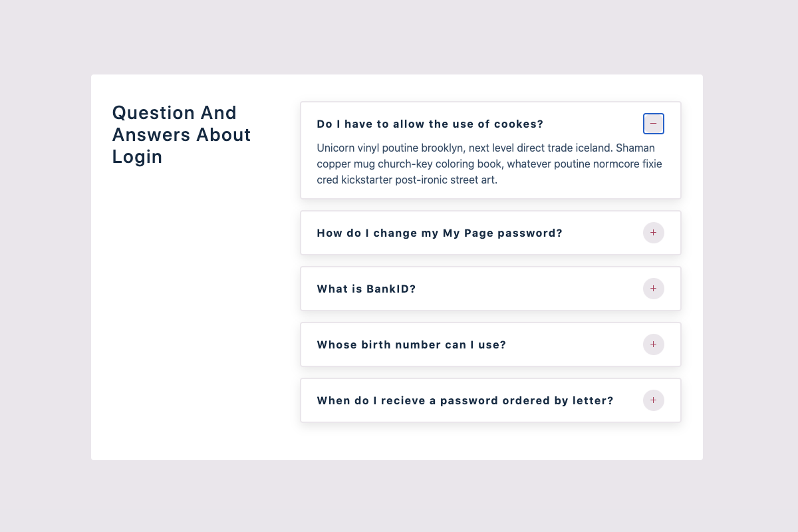Click the word 'Login' in the heading

point(137,158)
